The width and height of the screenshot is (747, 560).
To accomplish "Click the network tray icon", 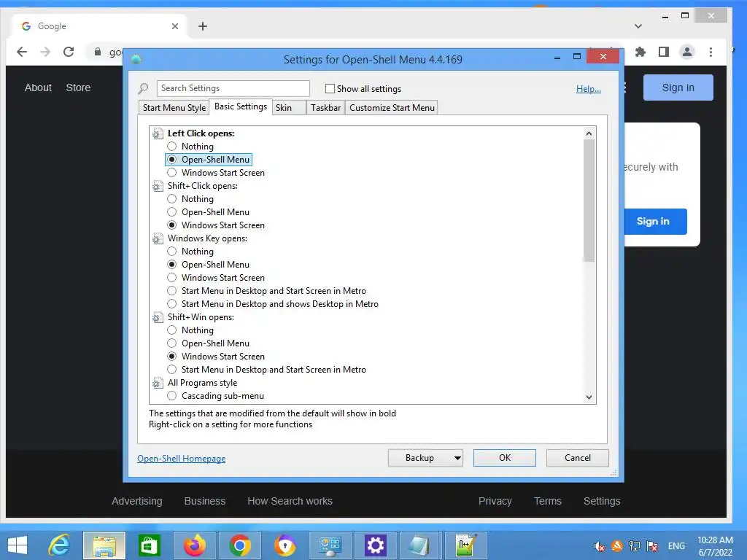I will pos(635,546).
